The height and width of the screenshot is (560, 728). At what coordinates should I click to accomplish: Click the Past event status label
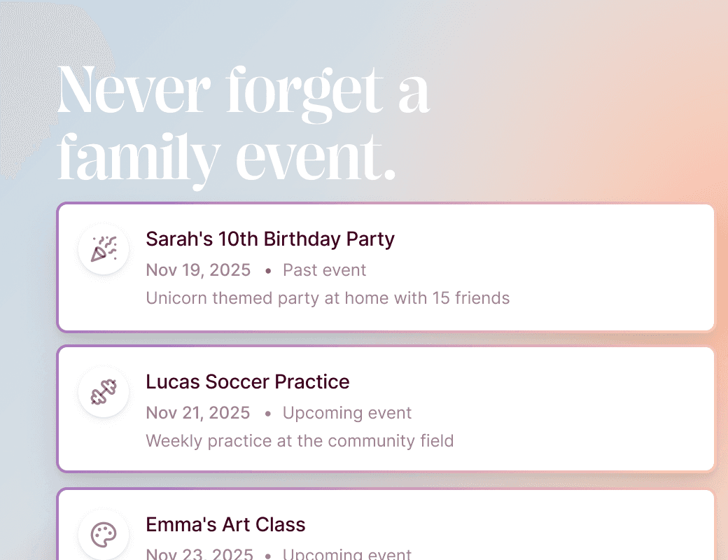324,270
